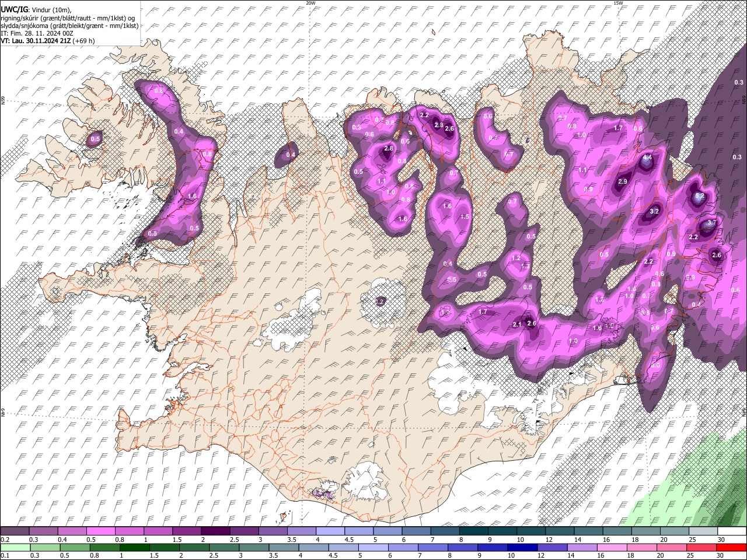Viewport: 747px width, 560px height.
Task: Click bright red swatch after 30 in lower legend
Action: coord(732,547)
